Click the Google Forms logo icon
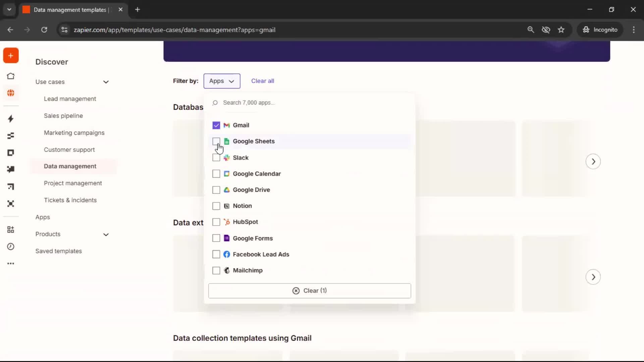This screenshot has width=644, height=362. click(x=227, y=238)
